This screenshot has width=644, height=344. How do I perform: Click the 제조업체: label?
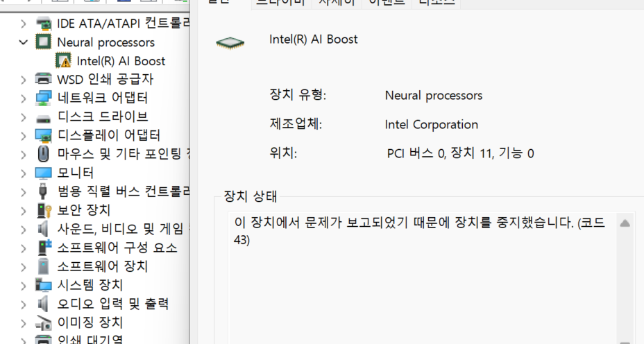click(x=296, y=124)
